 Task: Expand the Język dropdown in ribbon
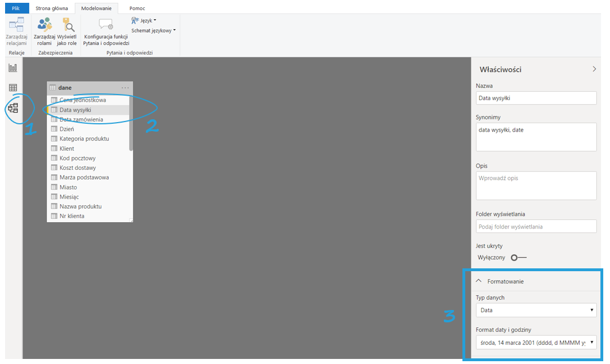pos(144,21)
